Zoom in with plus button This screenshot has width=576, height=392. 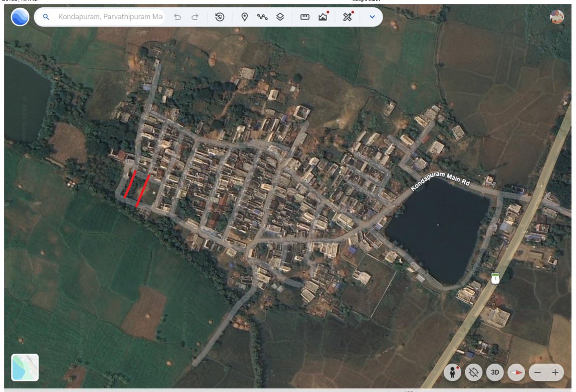coord(555,372)
